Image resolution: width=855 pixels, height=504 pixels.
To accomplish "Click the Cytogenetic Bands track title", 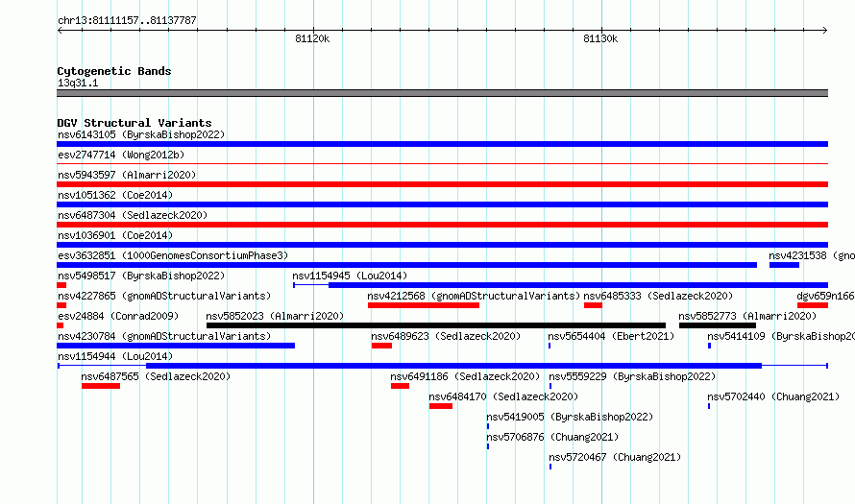I will click(114, 71).
